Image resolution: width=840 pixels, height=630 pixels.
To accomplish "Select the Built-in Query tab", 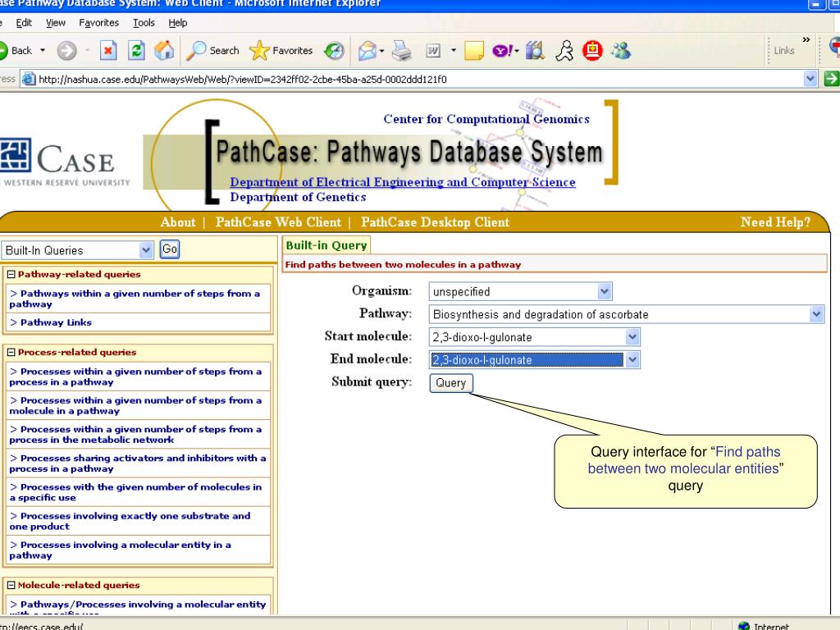I will coord(326,245).
